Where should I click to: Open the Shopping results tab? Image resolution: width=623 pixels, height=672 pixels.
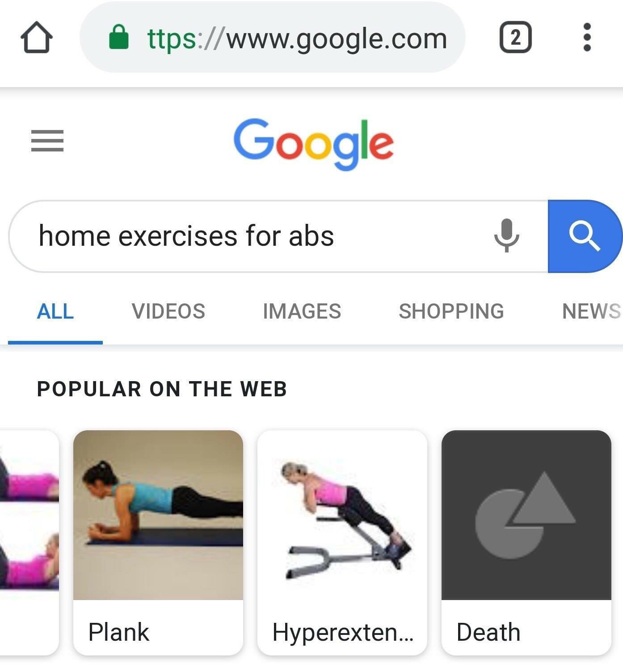(x=451, y=311)
